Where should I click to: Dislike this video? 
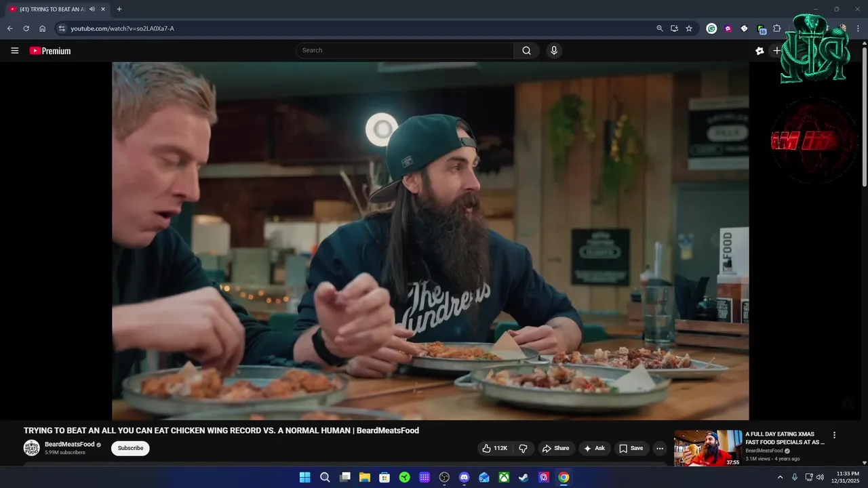click(x=523, y=449)
